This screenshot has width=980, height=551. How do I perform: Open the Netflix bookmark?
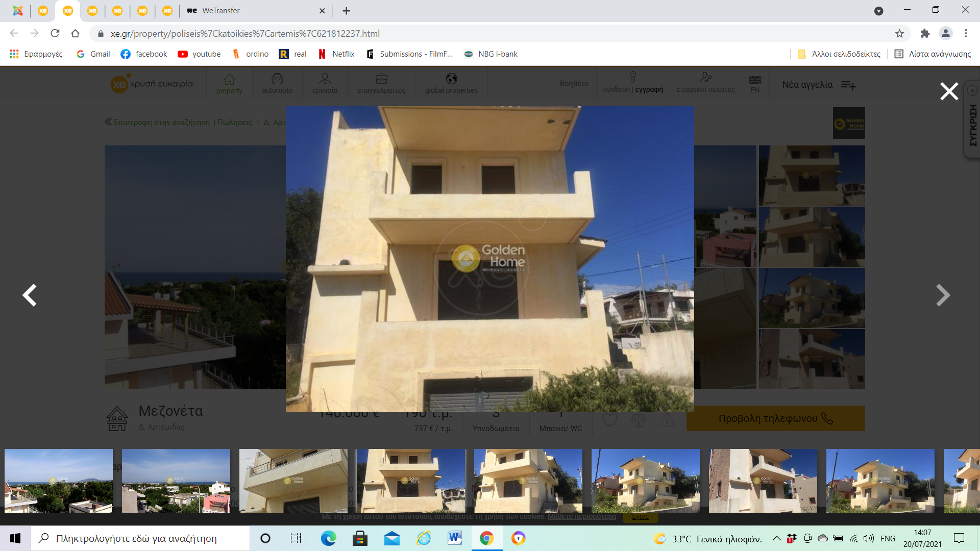tap(336, 54)
